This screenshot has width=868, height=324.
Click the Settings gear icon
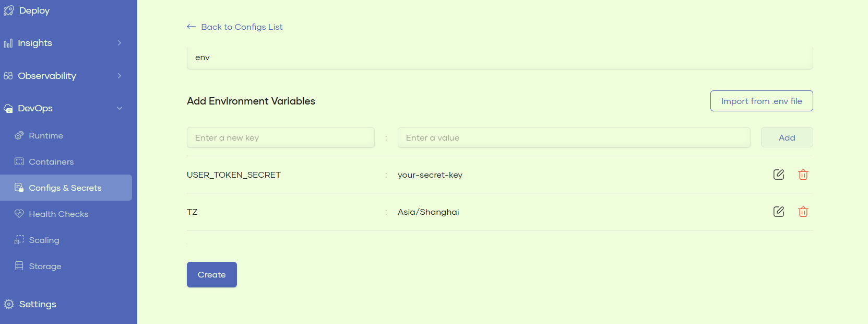[x=9, y=304]
